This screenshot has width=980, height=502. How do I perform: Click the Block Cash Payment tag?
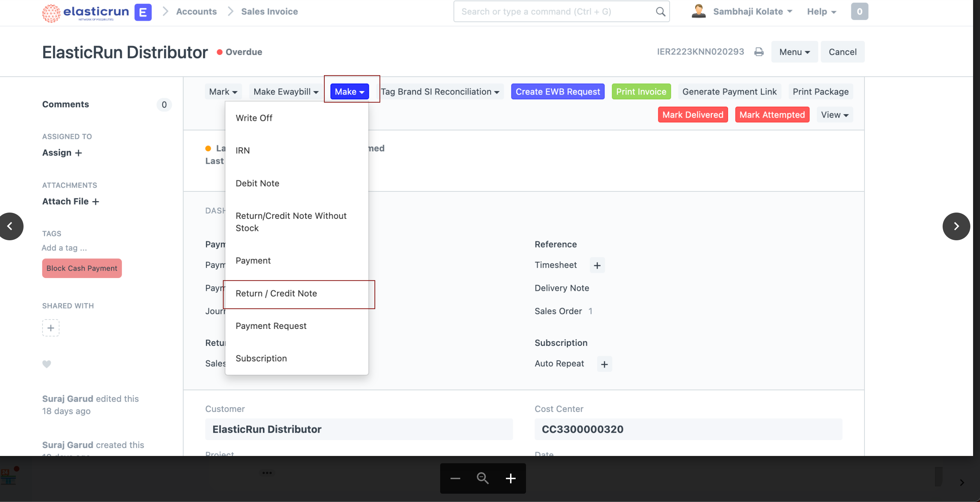pos(82,268)
